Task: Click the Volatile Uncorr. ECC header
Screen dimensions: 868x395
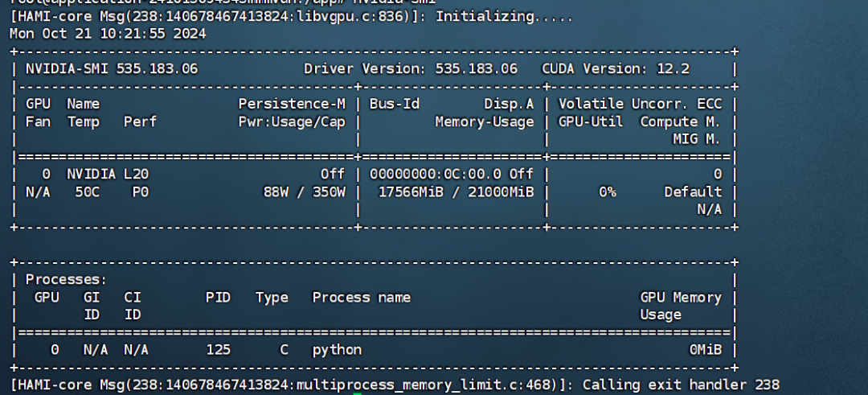Action: [x=639, y=104]
